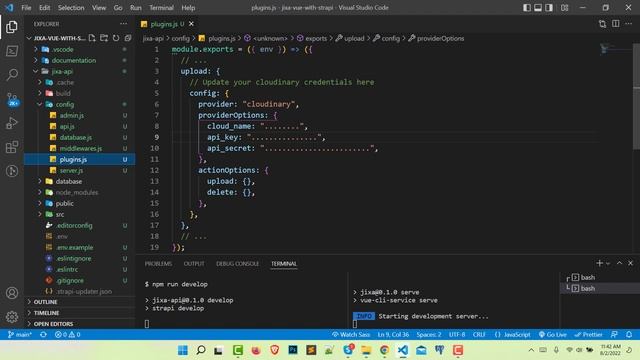Close the plugins.js editor tab
This screenshot has width=640, height=360.
click(191, 24)
